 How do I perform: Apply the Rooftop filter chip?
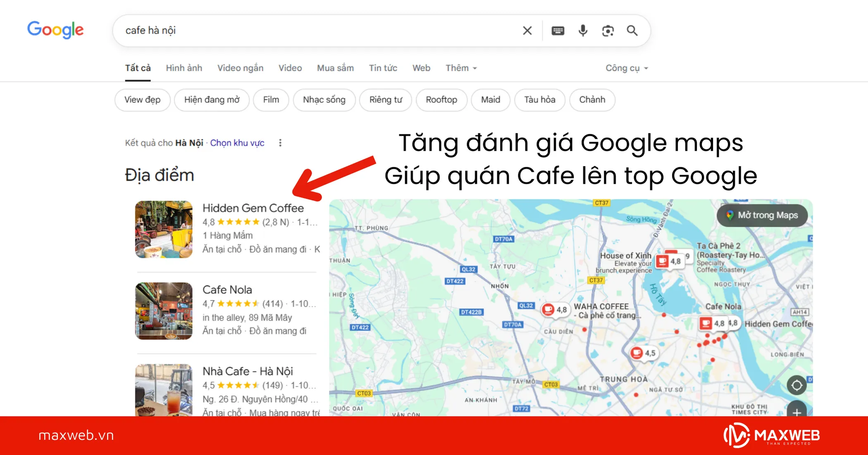[441, 100]
